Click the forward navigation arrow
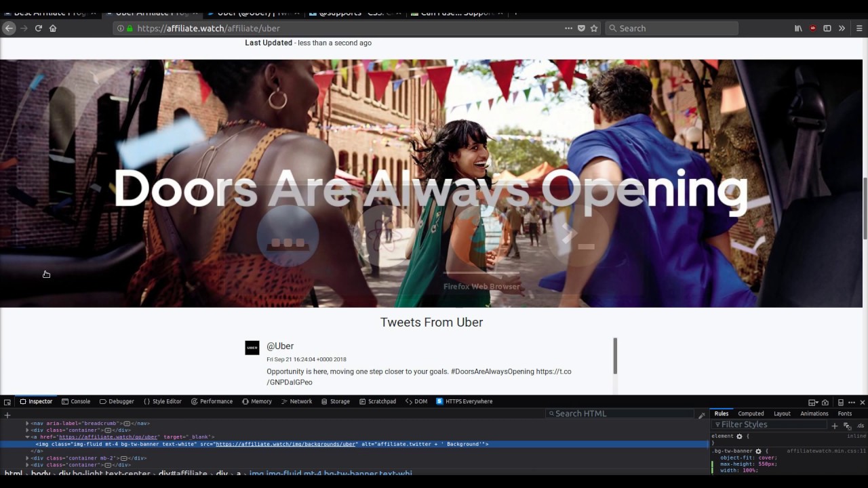This screenshot has height=488, width=868. tap(24, 28)
